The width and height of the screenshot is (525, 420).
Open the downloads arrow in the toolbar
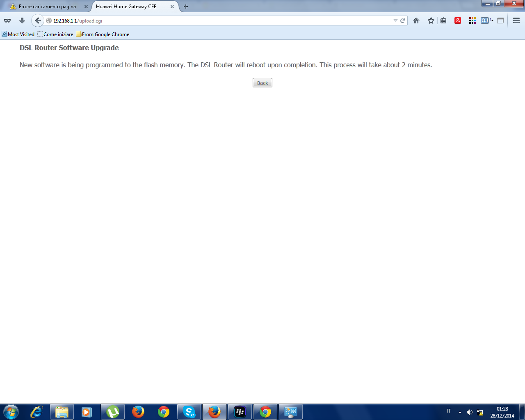pyautogui.click(x=22, y=21)
